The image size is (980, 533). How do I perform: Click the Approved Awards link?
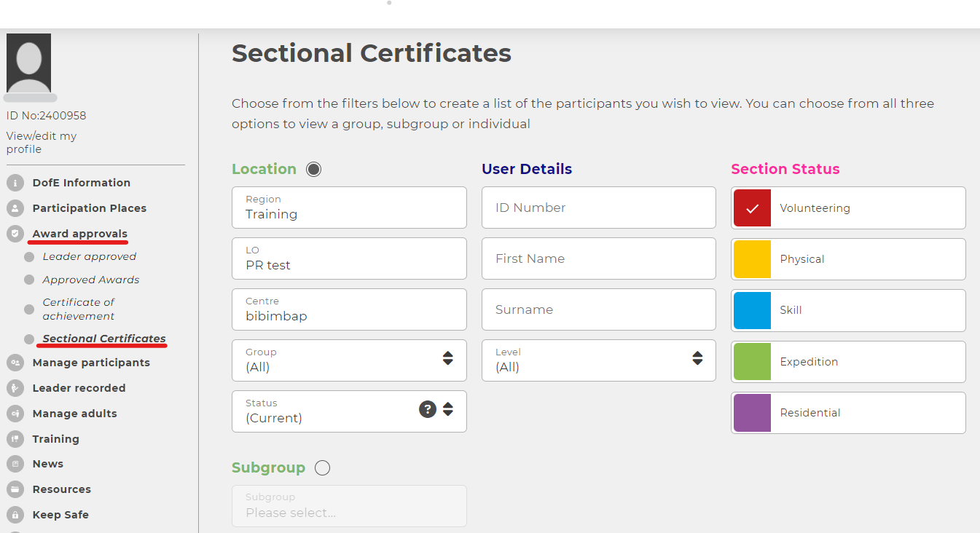tap(90, 279)
